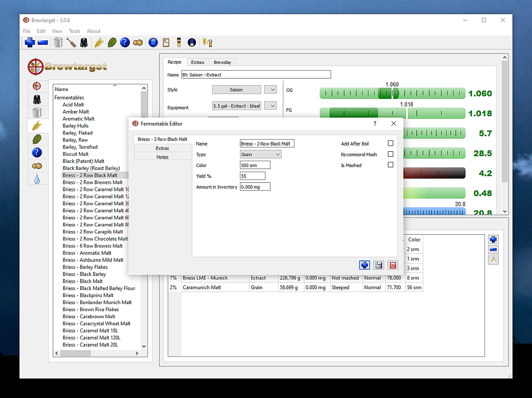The height and width of the screenshot is (398, 532).
Task: Click the test tube hydrometer toolbar icon
Action: point(179,43)
